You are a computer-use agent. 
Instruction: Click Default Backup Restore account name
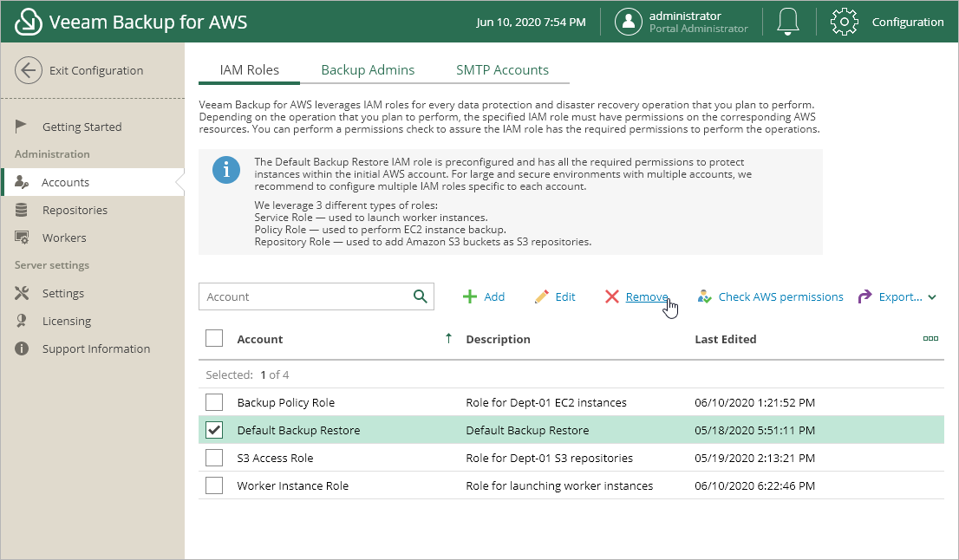(298, 430)
